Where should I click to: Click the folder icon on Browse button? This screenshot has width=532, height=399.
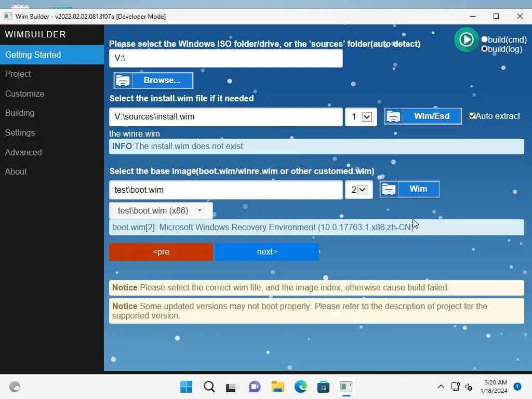tap(123, 81)
